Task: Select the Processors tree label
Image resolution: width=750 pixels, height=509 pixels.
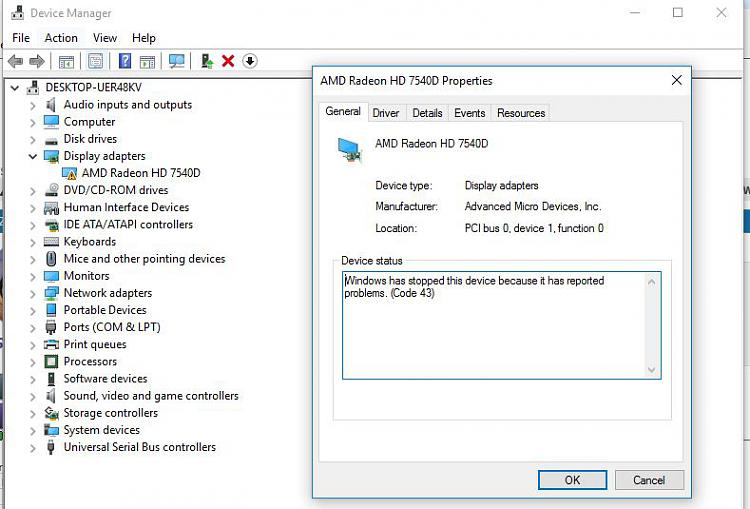Action: click(90, 362)
